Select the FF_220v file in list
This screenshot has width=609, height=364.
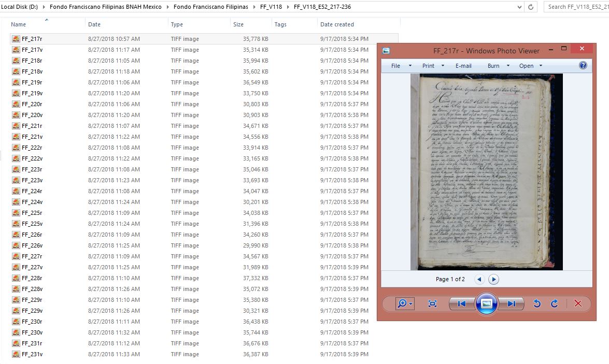32,115
